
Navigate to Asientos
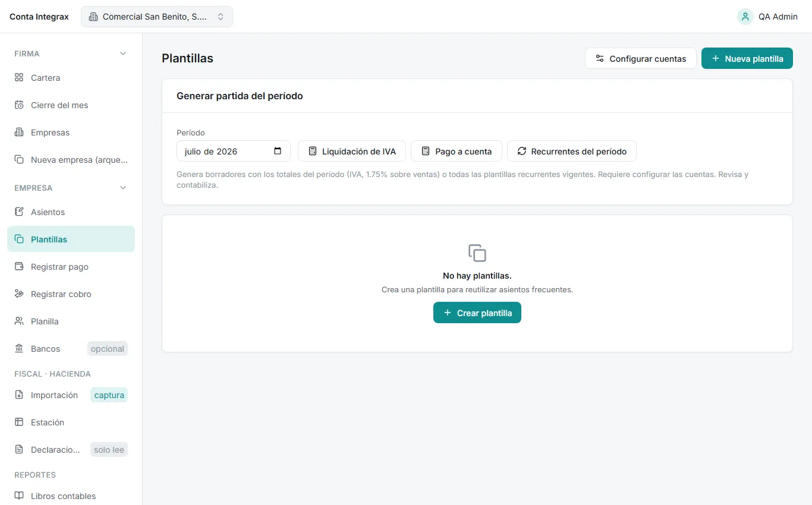pos(71,212)
